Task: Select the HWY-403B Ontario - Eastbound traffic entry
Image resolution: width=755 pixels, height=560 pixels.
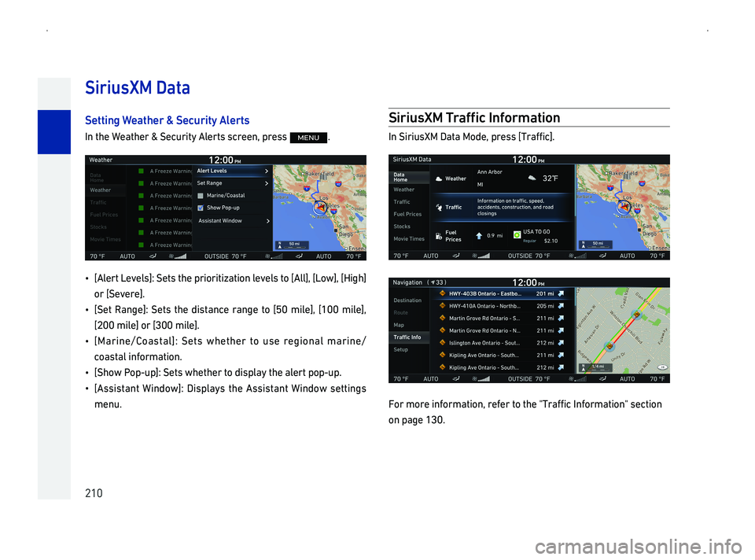Action: coord(501,293)
